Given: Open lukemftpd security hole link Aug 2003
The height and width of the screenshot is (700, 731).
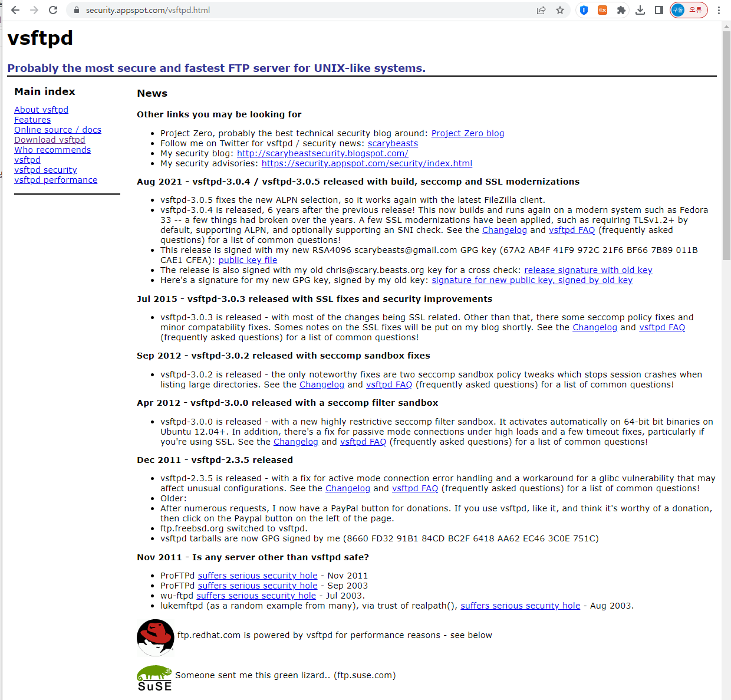Looking at the screenshot, I should click(520, 606).
